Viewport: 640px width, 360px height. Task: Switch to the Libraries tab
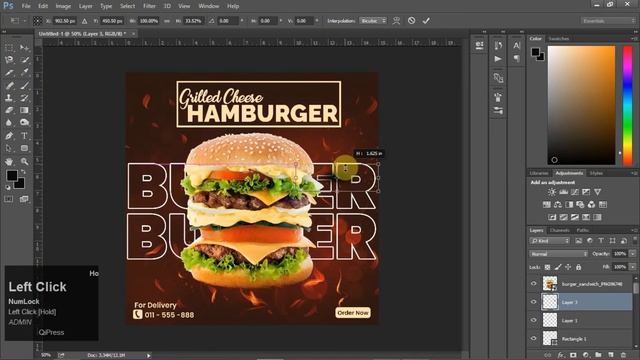tap(539, 173)
